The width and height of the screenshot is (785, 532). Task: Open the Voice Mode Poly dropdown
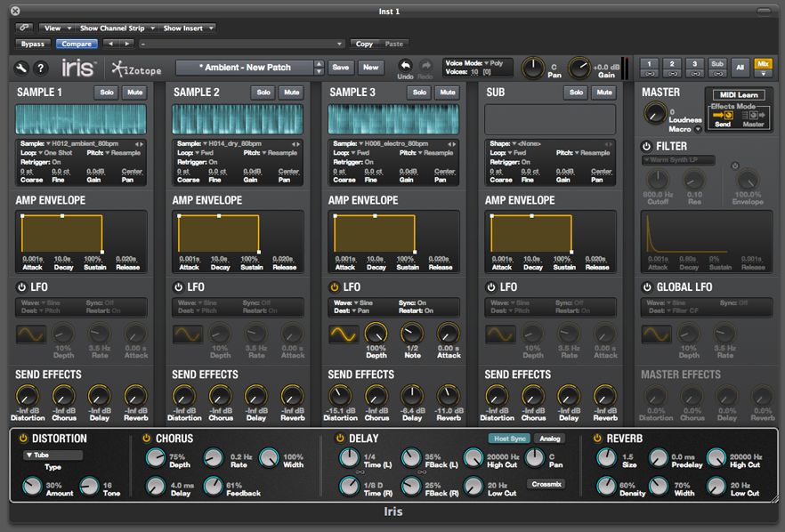[x=493, y=63]
